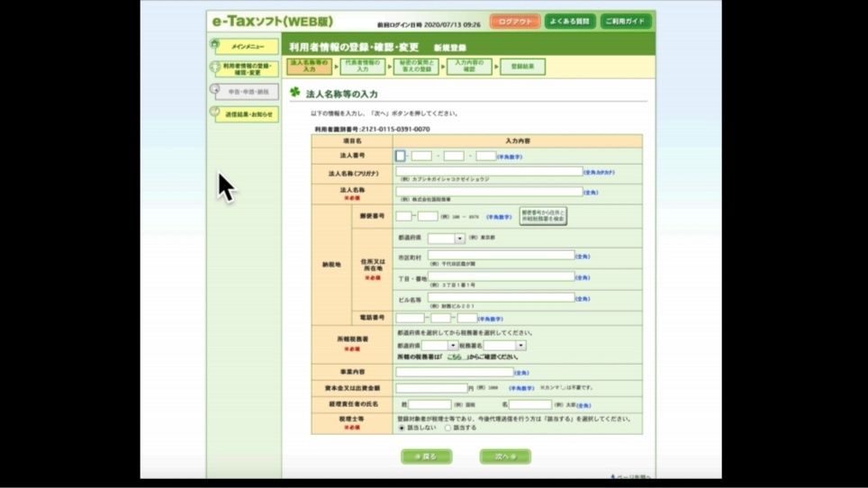Select the 該当しない radio button
Image resolution: width=868 pixels, height=488 pixels.
tap(401, 428)
